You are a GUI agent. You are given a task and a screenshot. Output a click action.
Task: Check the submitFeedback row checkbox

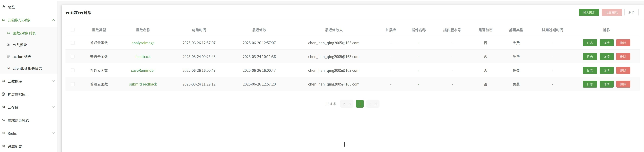[73, 84]
